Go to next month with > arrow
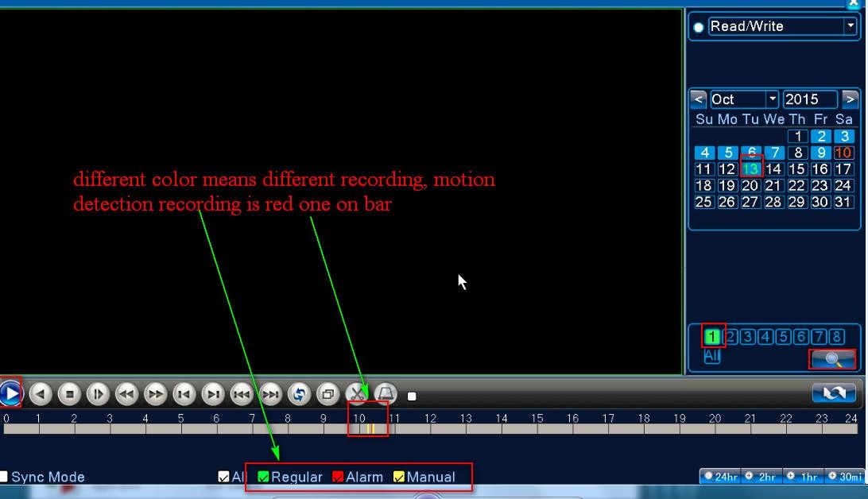The width and height of the screenshot is (868, 499). (850, 99)
